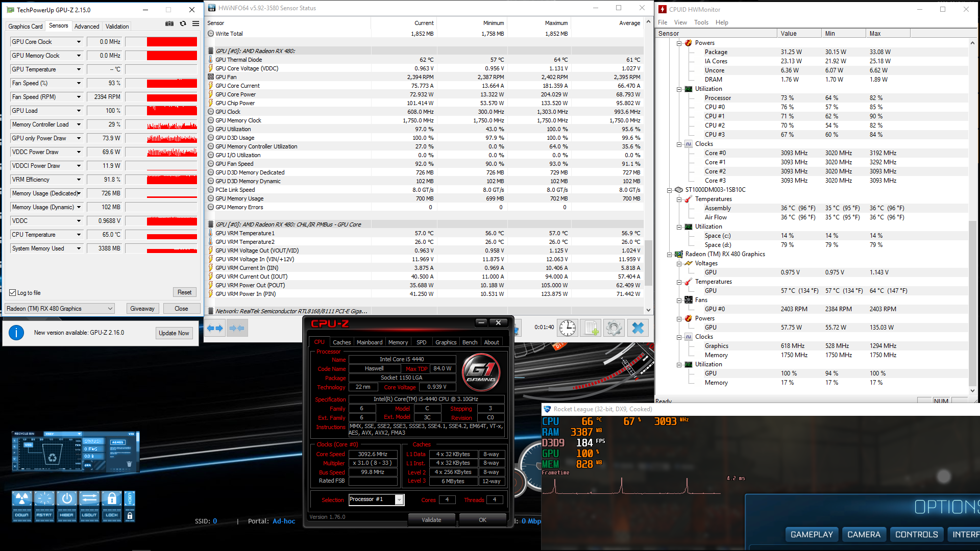Open the Processor #1 selection dropdown in CPU-Z
The height and width of the screenshot is (551, 980).
coord(400,499)
